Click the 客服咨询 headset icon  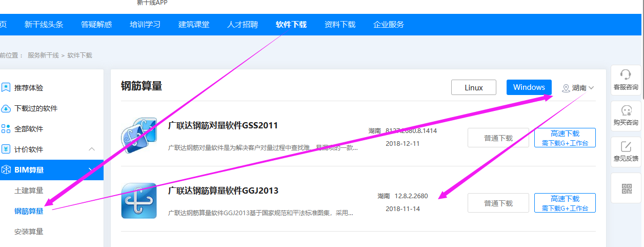point(626,74)
